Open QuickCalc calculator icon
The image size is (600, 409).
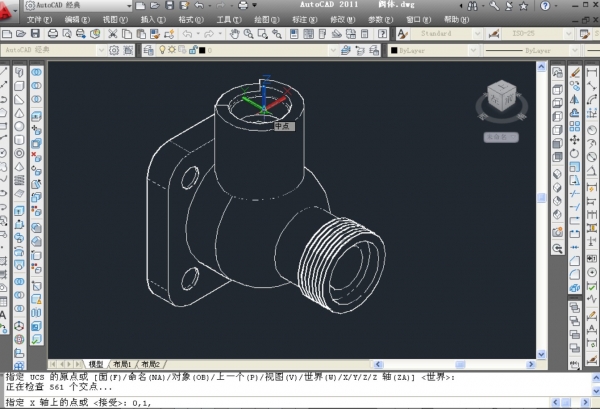(365, 34)
